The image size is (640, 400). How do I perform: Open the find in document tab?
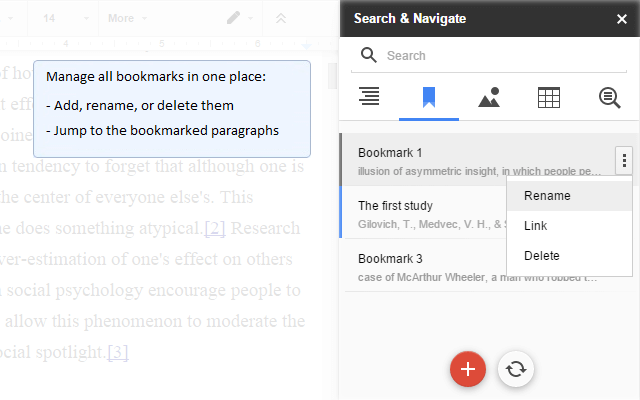click(x=609, y=97)
